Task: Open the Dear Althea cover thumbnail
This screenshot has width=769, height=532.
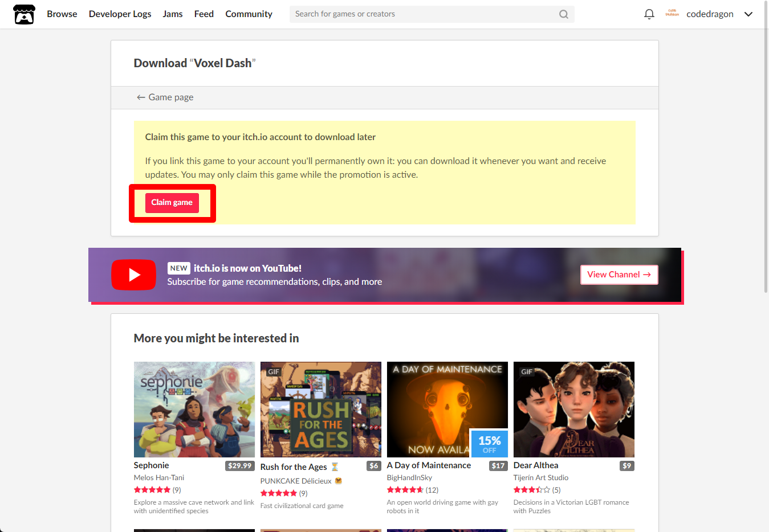Action: (574, 410)
